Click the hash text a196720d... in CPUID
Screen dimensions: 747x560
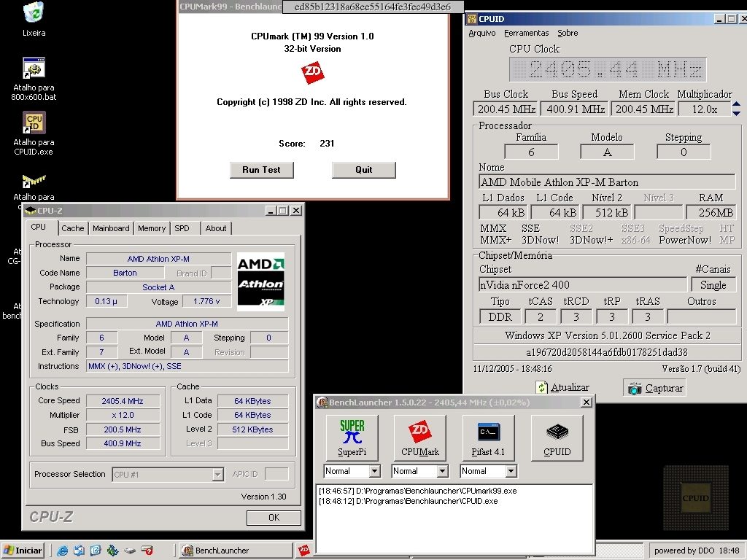pos(606,352)
